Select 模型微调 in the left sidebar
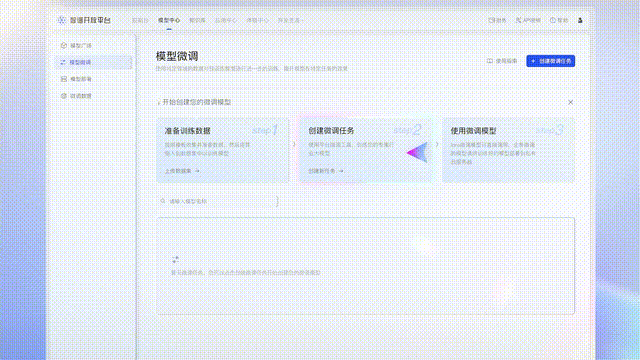Screen dimensions: 640x360 tap(94, 62)
